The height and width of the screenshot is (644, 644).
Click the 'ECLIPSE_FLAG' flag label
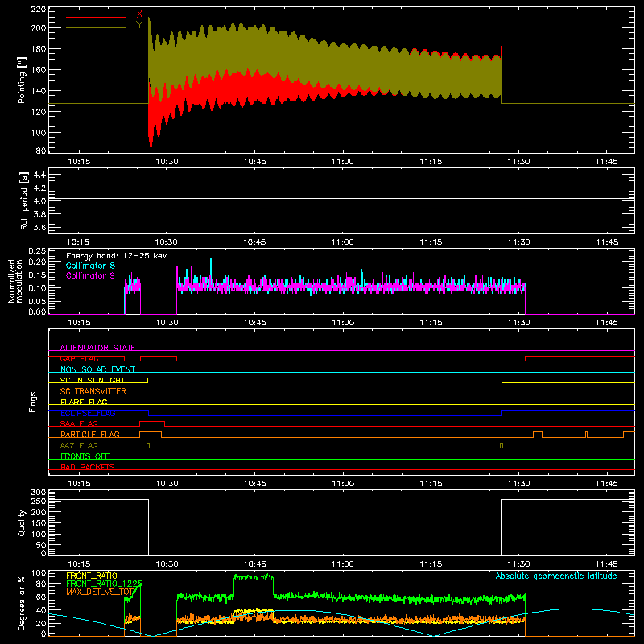coord(88,413)
